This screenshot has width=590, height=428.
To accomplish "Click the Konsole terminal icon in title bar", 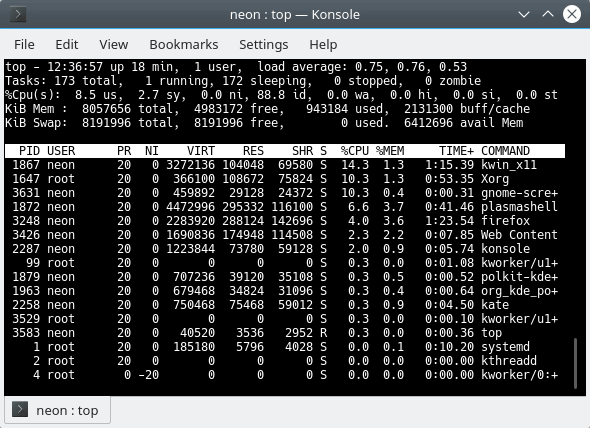I will click(18, 15).
